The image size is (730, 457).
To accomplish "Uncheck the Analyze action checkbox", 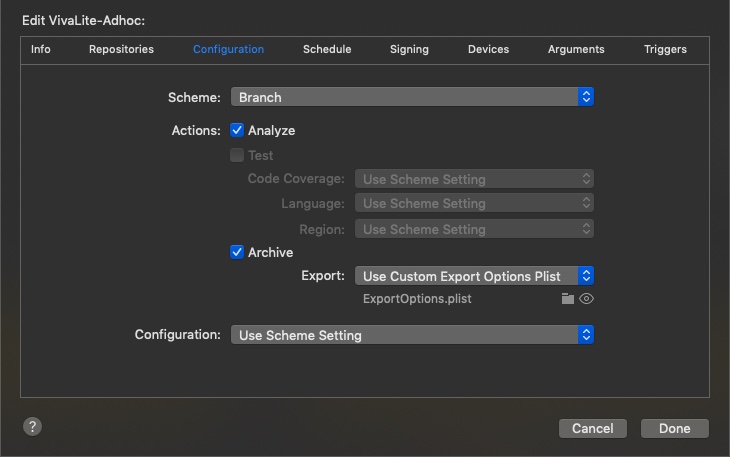I will tap(237, 130).
